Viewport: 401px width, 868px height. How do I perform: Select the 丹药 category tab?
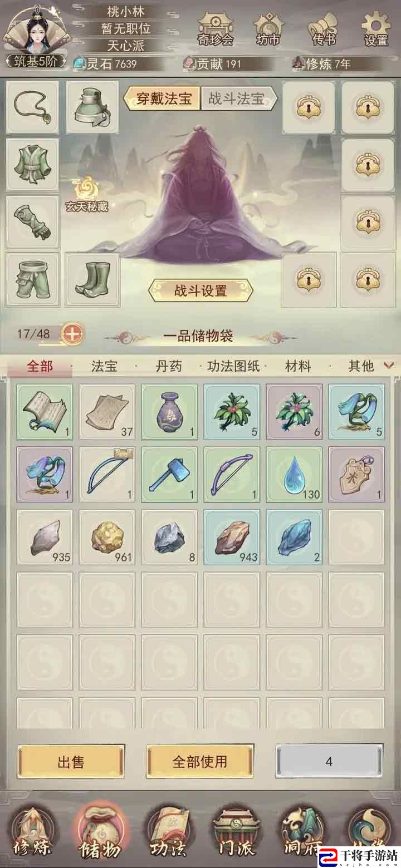[x=169, y=366]
